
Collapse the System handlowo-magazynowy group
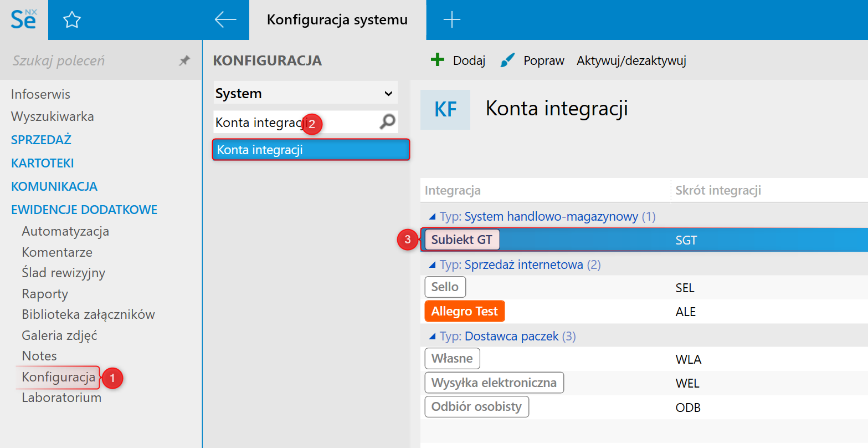pyautogui.click(x=433, y=217)
